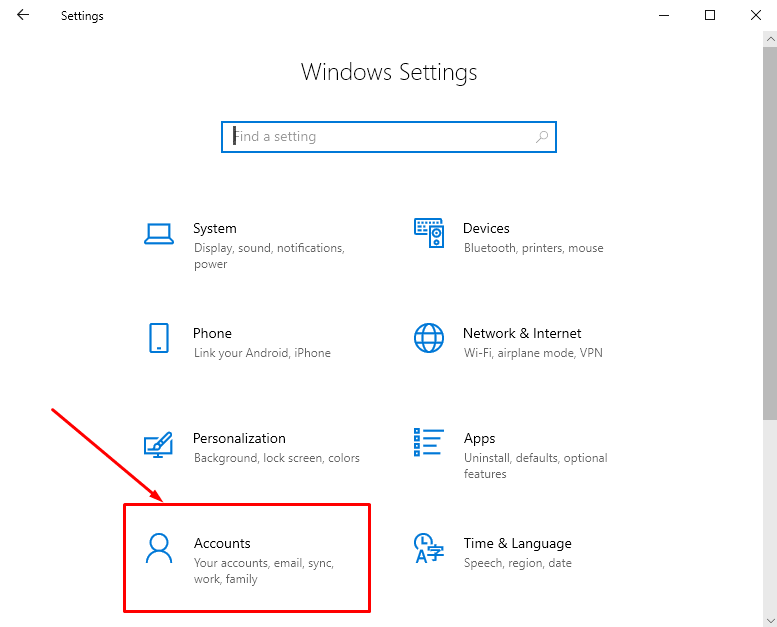Viewport: 777px width, 627px height.
Task: Open the Apps list icon
Action: click(x=429, y=442)
